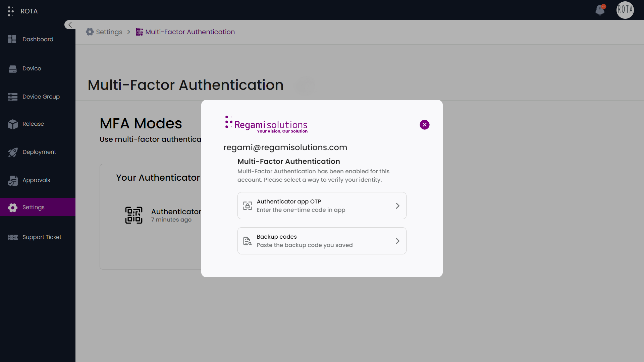Expand Backup codes chevron arrow
This screenshot has height=362, width=644.
397,241
